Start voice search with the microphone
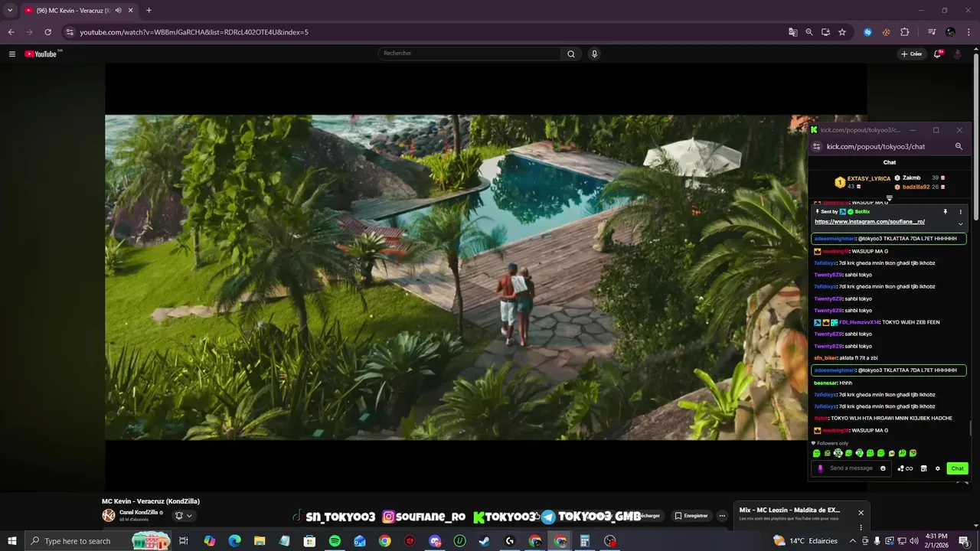The height and width of the screenshot is (551, 980). point(594,54)
